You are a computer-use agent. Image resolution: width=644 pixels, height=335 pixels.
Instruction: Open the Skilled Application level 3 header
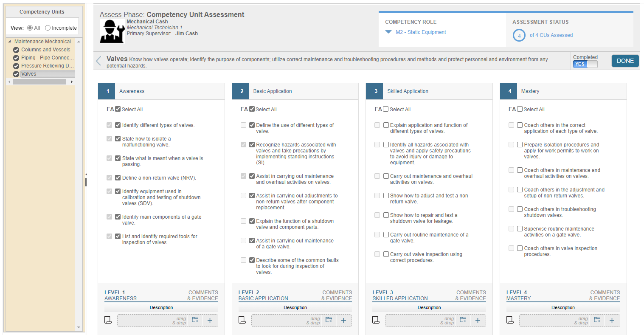pyautogui.click(x=429, y=91)
